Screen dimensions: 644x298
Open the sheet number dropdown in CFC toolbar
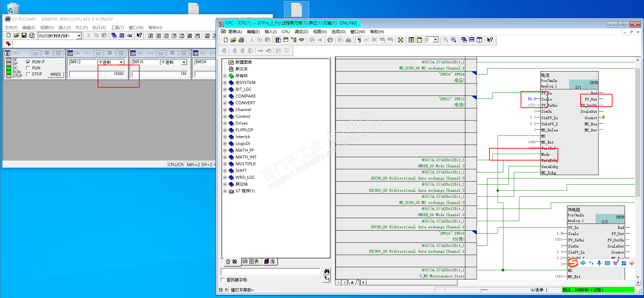(x=436, y=40)
